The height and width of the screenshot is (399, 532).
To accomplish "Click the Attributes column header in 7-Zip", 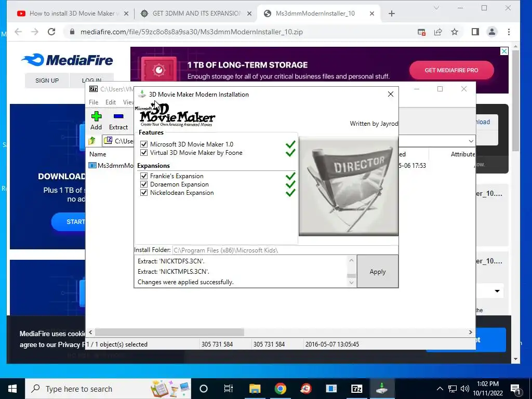I will click(463, 154).
